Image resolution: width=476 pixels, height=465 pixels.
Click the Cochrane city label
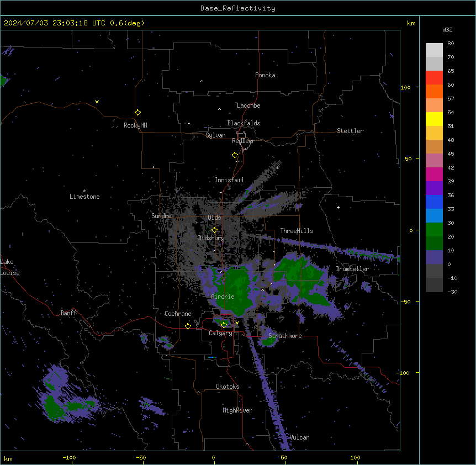(178, 314)
